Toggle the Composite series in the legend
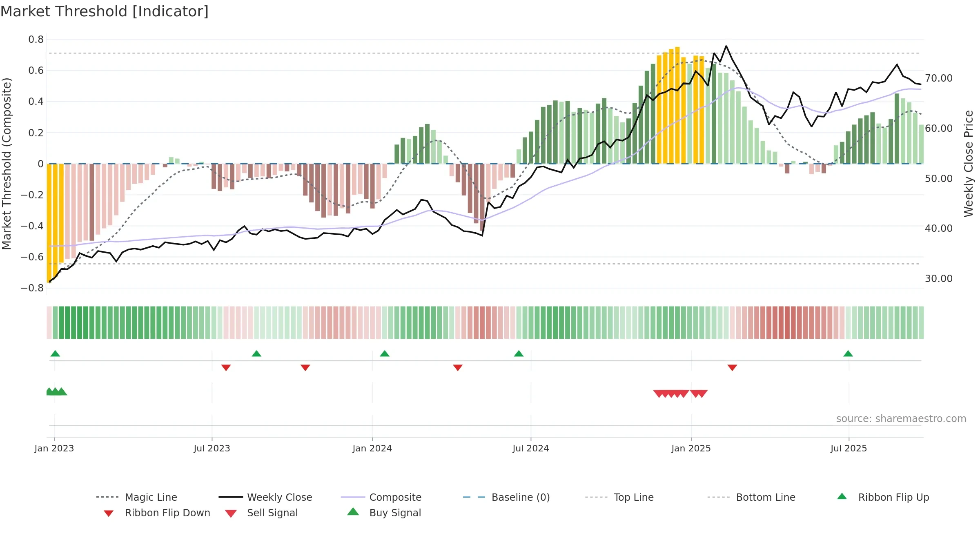 tap(381, 497)
